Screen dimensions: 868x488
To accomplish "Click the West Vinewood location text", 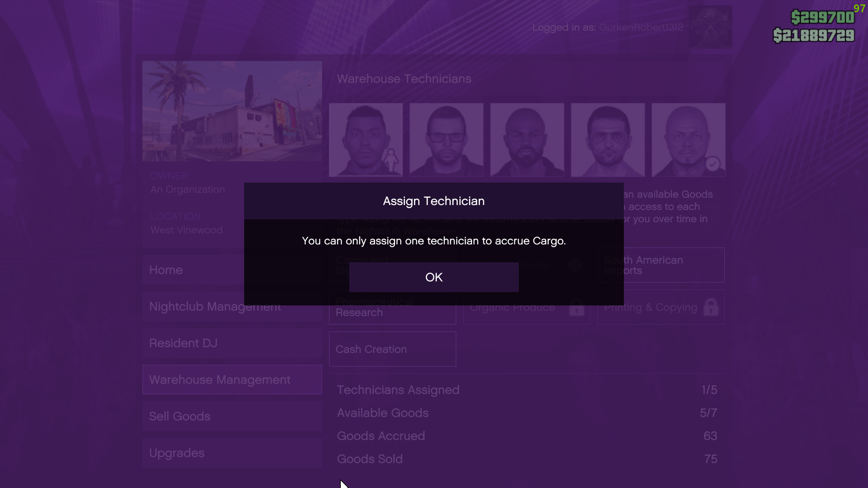I will pyautogui.click(x=186, y=230).
